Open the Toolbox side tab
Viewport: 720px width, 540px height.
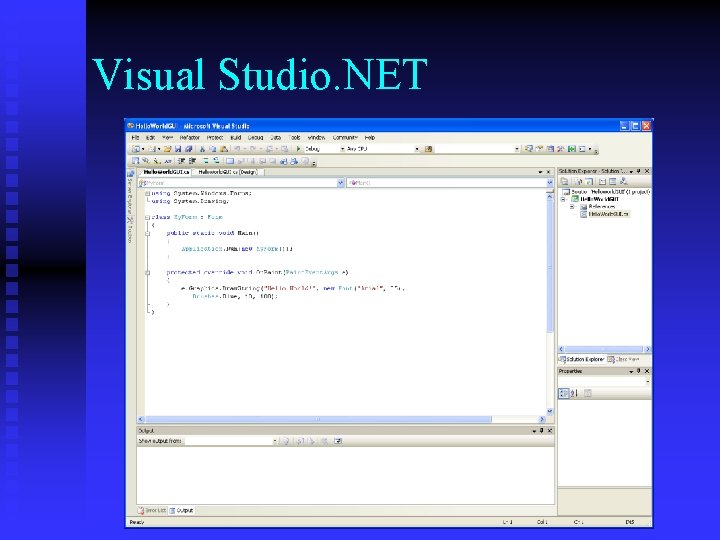(x=130, y=230)
